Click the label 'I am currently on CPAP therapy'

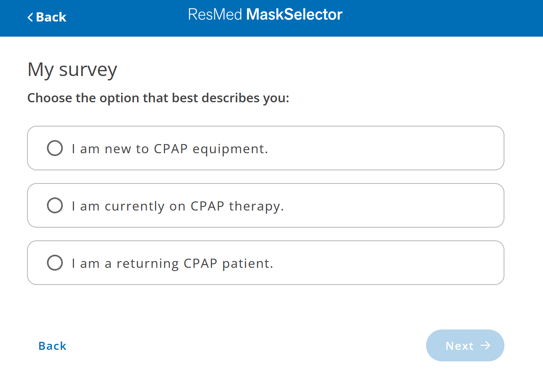pyautogui.click(x=178, y=206)
